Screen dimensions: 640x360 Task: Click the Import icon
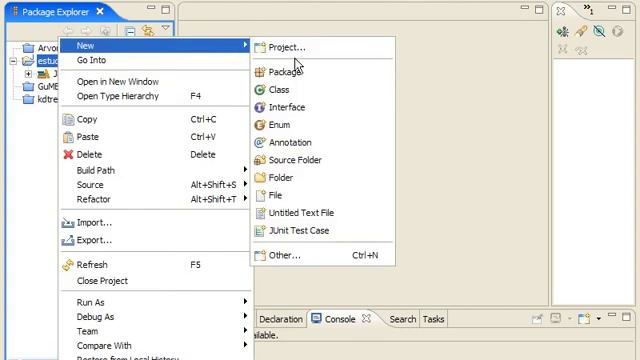(x=68, y=223)
